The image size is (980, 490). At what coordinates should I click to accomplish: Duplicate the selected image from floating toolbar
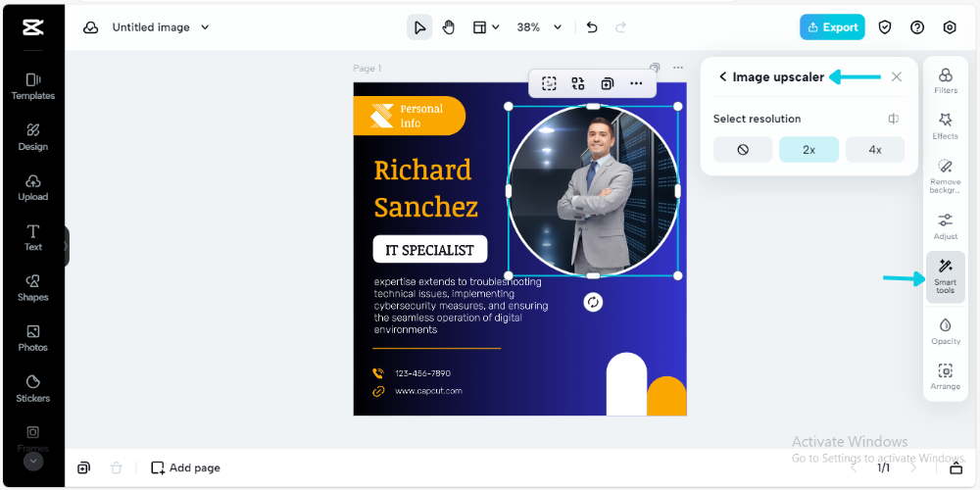[x=607, y=83]
